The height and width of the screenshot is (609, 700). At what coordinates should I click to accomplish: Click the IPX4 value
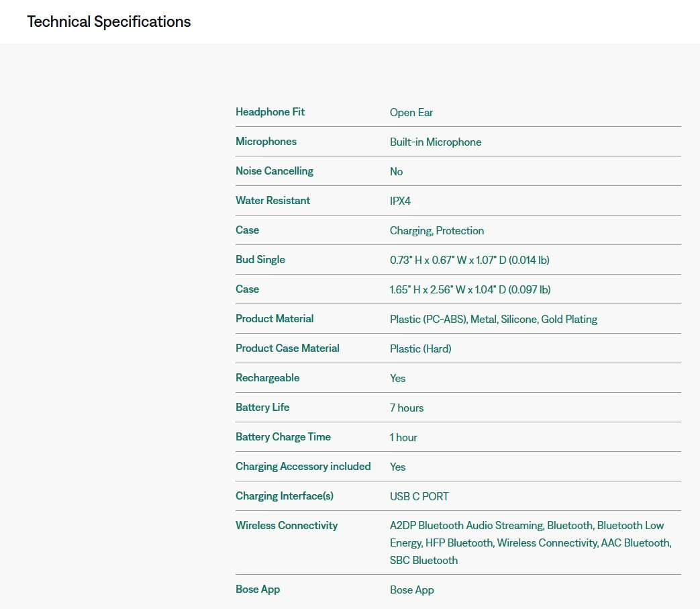click(400, 201)
